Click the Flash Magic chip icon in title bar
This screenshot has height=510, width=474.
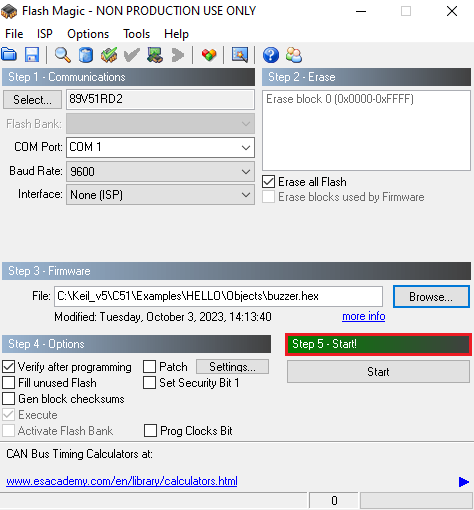coord(9,11)
